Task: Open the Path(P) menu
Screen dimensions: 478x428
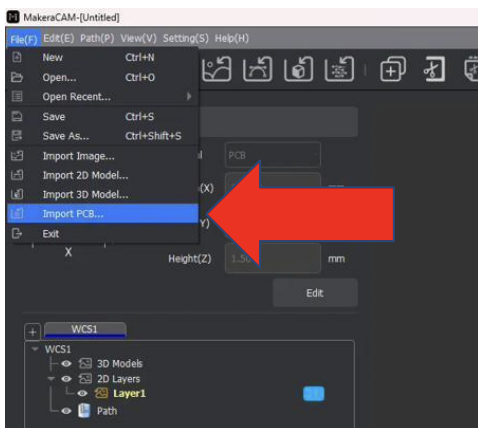Action: [x=97, y=39]
